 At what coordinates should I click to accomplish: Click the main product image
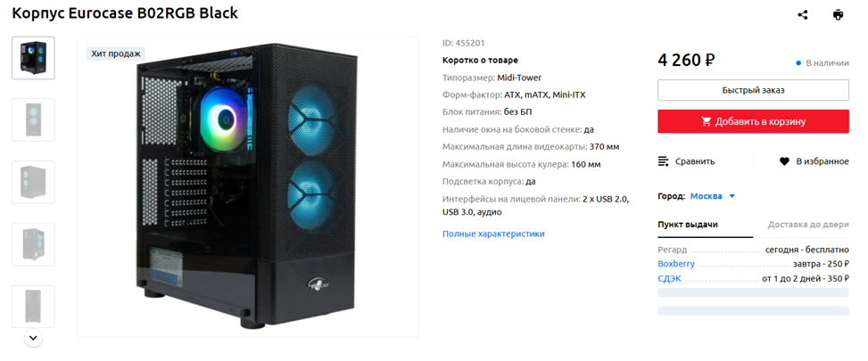247,187
